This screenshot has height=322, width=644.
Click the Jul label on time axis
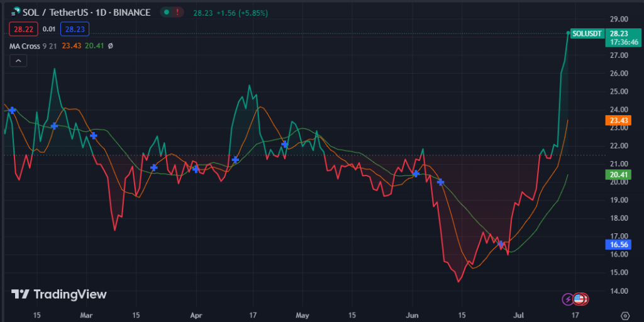[520, 314]
